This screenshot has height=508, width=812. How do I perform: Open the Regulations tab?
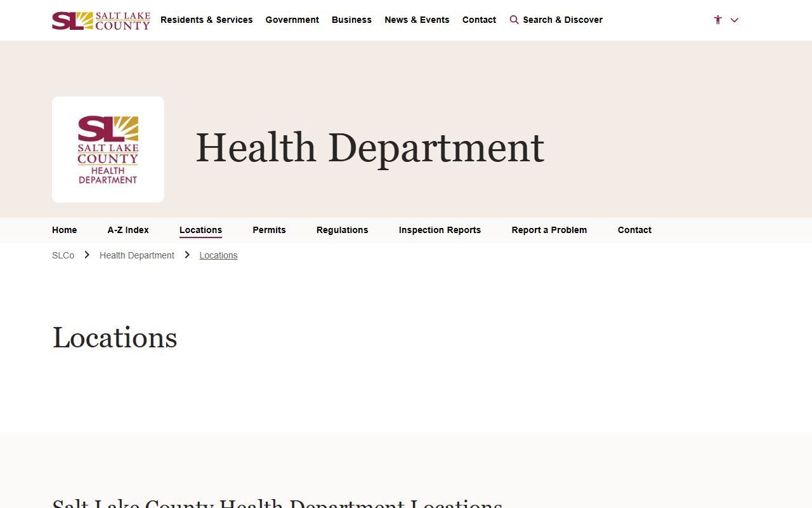(343, 230)
